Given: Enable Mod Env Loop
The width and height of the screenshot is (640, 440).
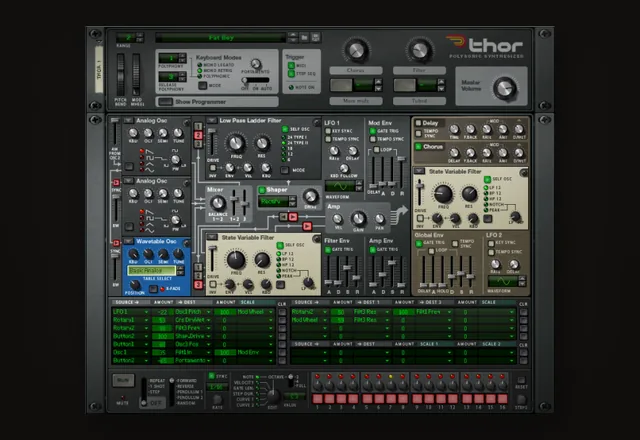Looking at the screenshot, I should (x=376, y=150).
